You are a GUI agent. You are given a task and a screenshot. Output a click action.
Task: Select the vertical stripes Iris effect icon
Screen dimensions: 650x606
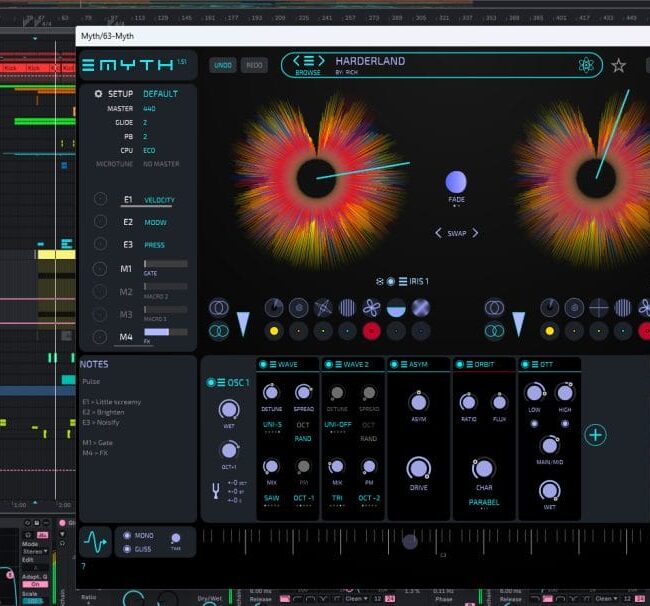pos(347,308)
